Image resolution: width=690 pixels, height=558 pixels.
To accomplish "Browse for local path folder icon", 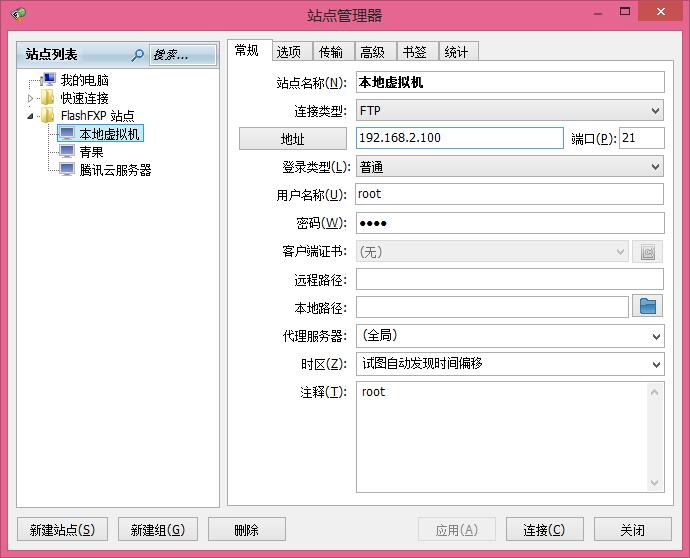I will coord(648,306).
